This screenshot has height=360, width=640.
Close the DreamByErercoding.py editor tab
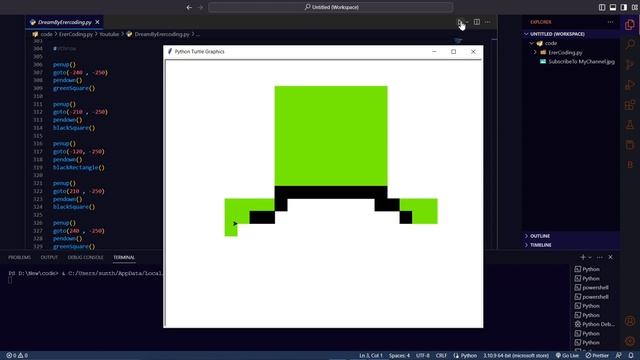click(97, 22)
